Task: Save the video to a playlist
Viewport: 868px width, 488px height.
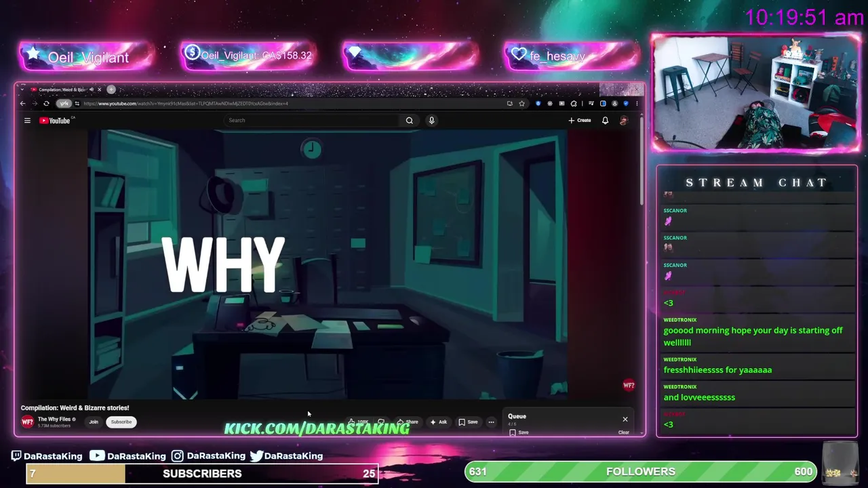Action: [x=468, y=422]
